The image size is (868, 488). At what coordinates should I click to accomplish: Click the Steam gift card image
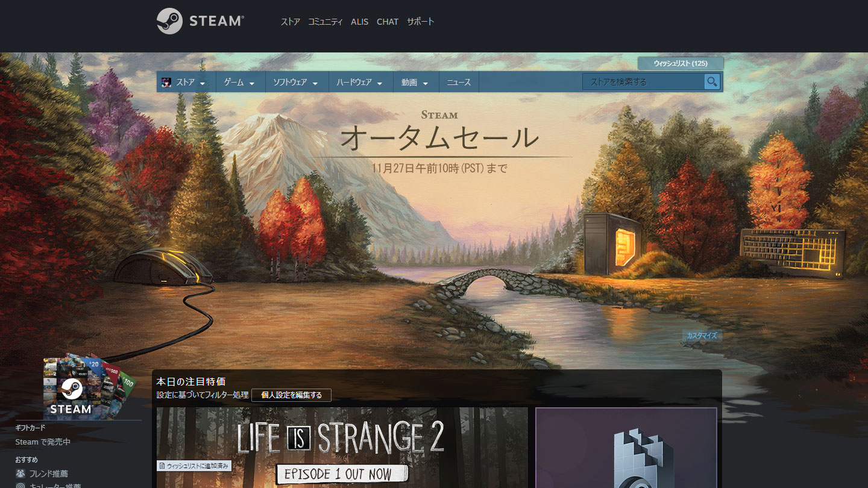click(89, 386)
